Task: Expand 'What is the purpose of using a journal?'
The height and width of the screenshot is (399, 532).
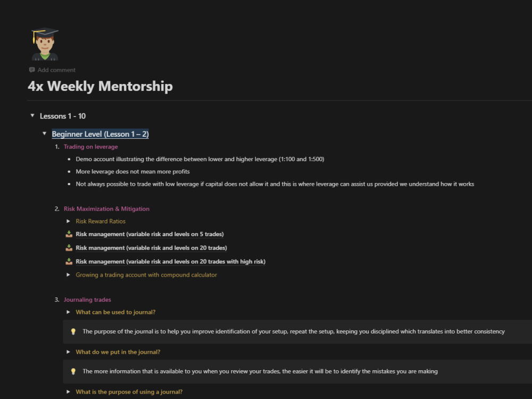Action: coord(68,392)
